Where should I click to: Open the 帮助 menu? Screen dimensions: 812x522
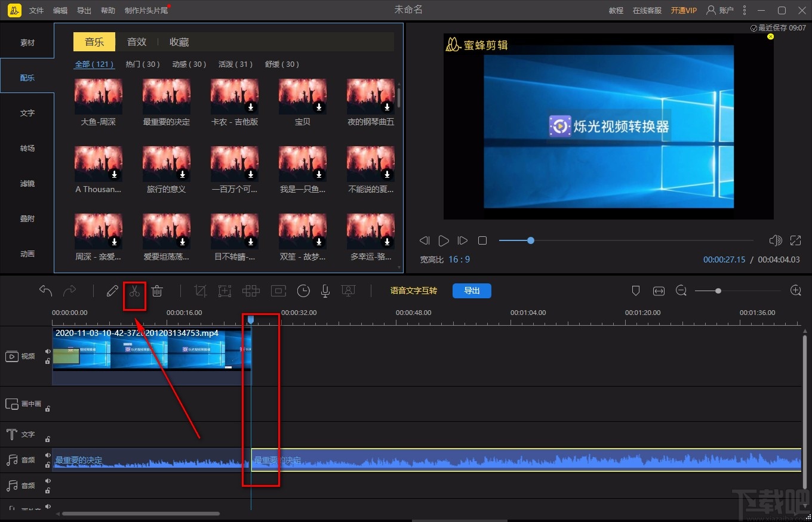pos(108,11)
